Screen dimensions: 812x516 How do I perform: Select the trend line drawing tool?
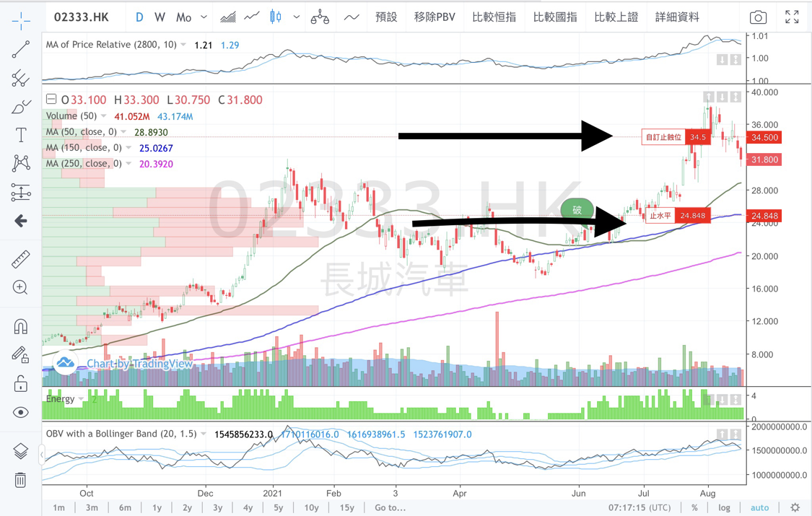tap(21, 50)
